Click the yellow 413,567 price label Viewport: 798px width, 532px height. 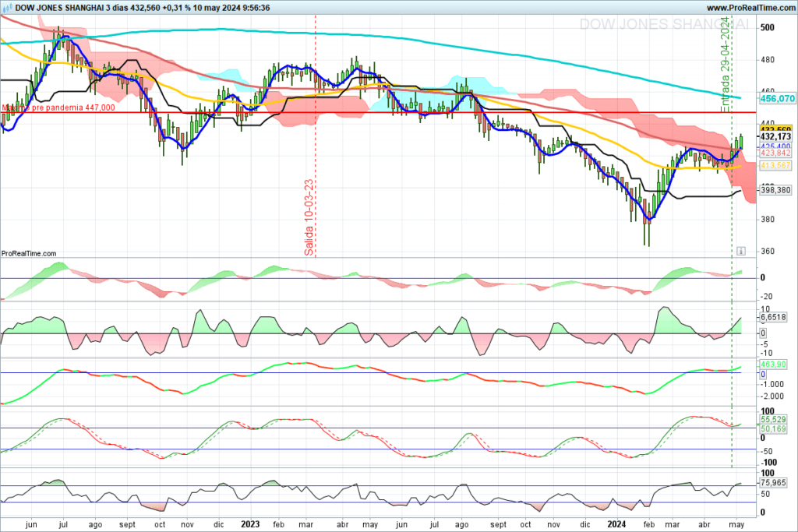(775, 165)
